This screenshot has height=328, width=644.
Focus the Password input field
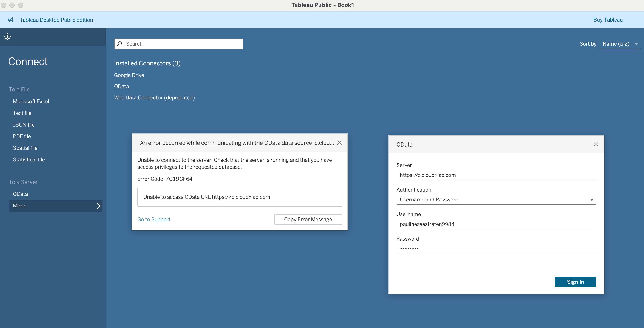click(496, 249)
